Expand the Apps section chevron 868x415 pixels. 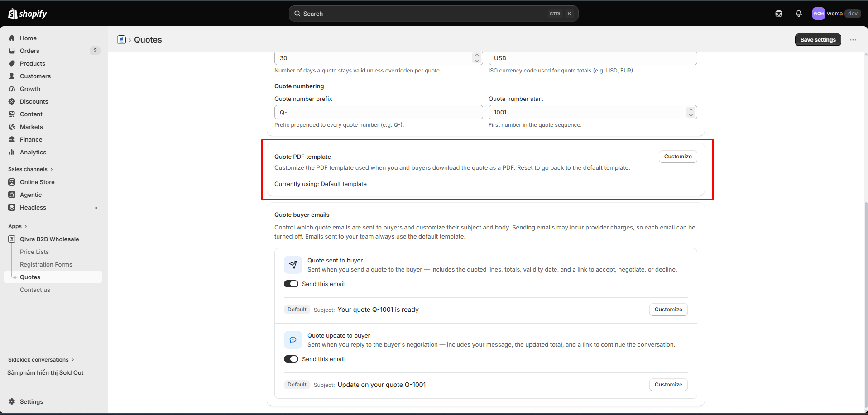(25, 226)
